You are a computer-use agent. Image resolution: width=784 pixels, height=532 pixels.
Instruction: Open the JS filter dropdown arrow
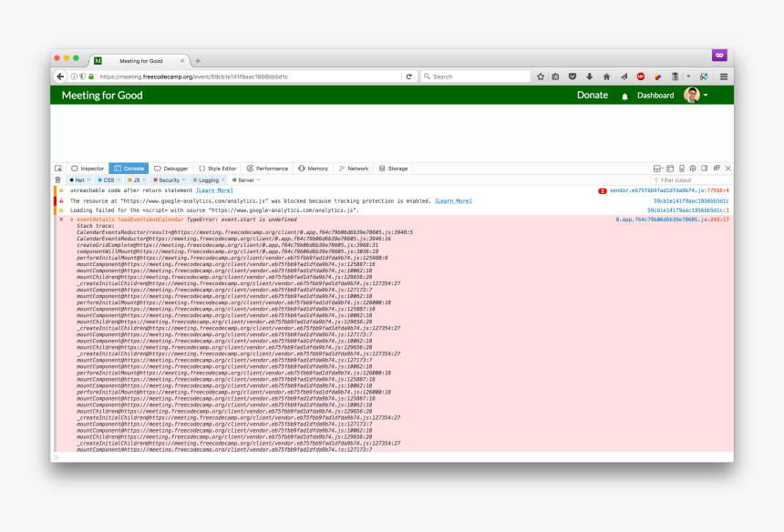[145, 179]
